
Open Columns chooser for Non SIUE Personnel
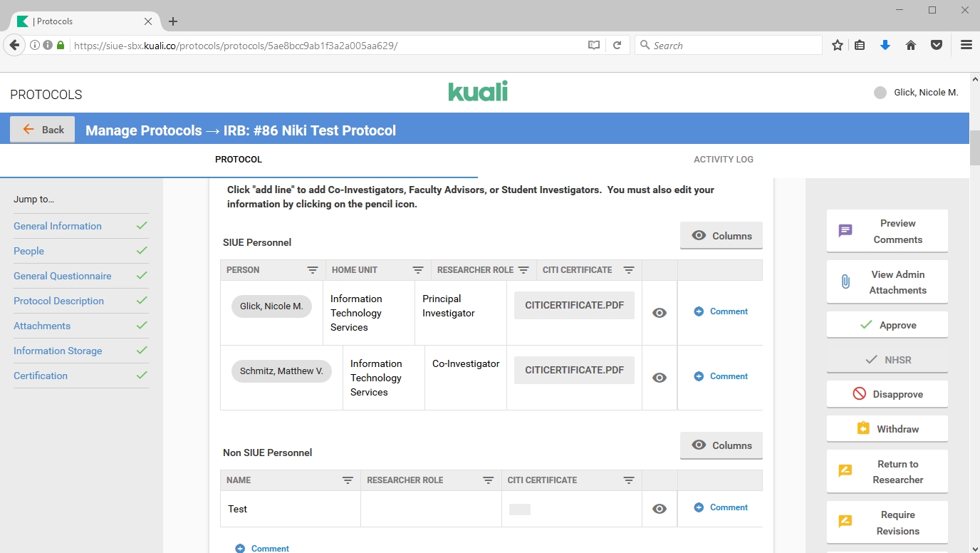coord(721,445)
